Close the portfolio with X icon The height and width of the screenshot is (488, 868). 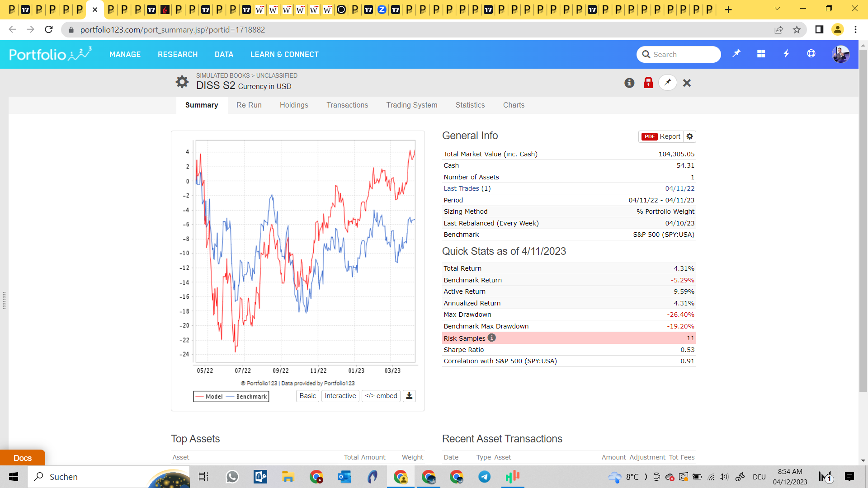point(687,83)
